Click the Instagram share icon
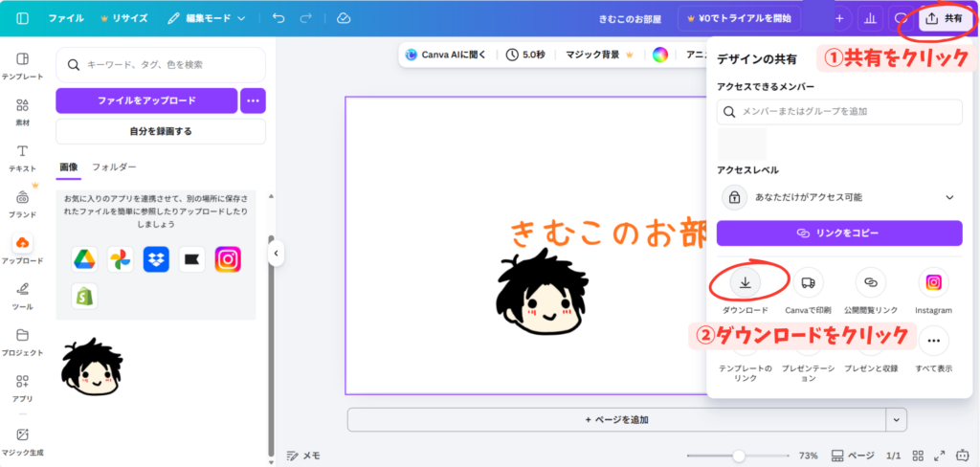This screenshot has width=980, height=467. pyautogui.click(x=933, y=282)
